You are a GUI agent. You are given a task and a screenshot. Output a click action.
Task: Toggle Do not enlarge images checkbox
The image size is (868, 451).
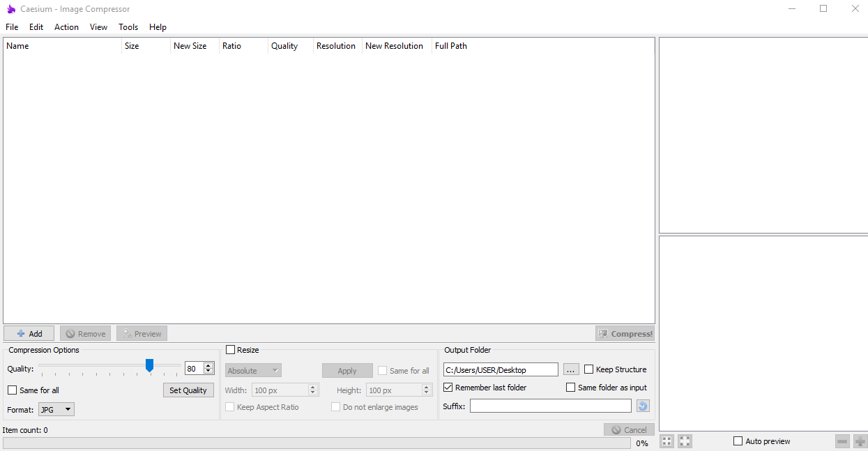[x=335, y=407]
